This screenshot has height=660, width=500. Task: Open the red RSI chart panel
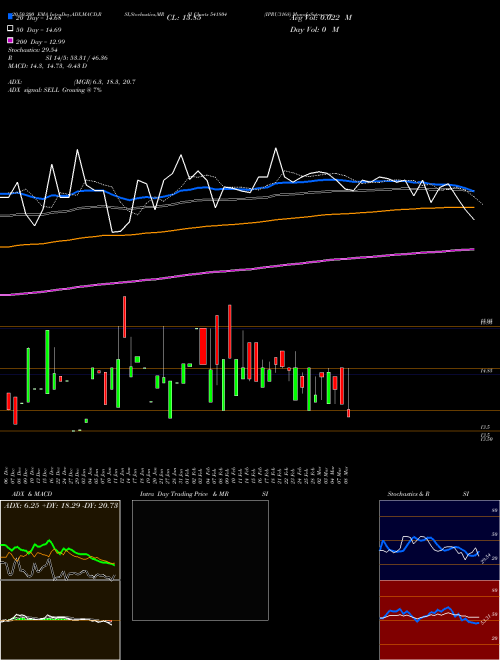pyautogui.click(x=439, y=620)
